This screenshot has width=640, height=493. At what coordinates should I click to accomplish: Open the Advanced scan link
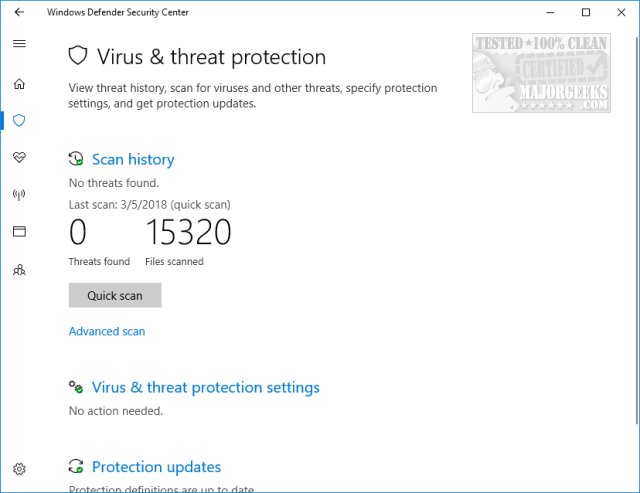click(107, 331)
